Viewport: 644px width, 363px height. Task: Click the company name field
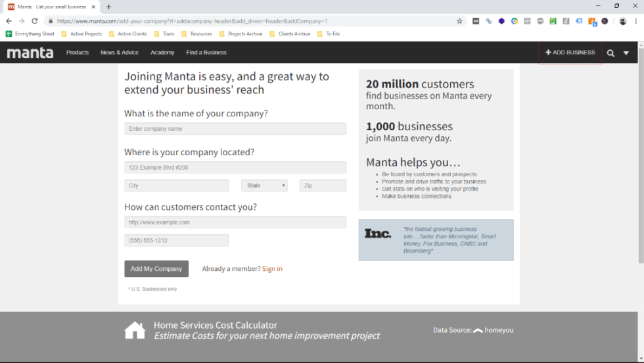click(235, 129)
